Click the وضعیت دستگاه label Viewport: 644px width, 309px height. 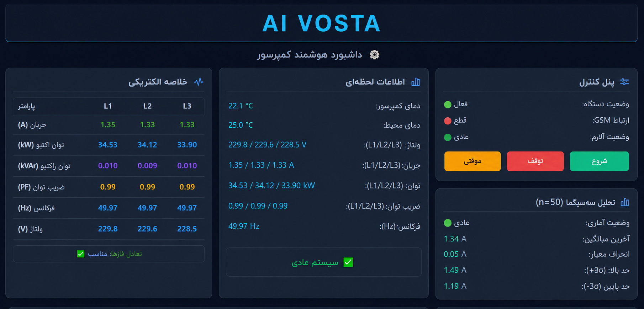tap(606, 104)
